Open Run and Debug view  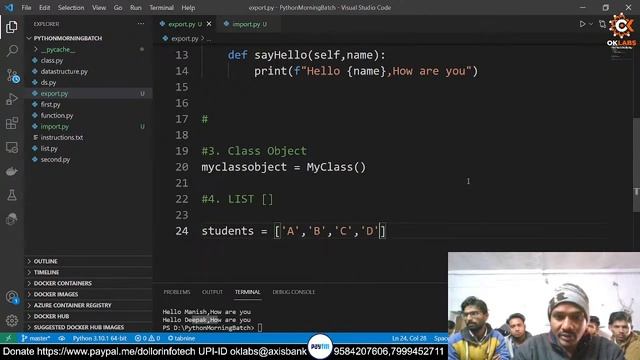click(12, 99)
